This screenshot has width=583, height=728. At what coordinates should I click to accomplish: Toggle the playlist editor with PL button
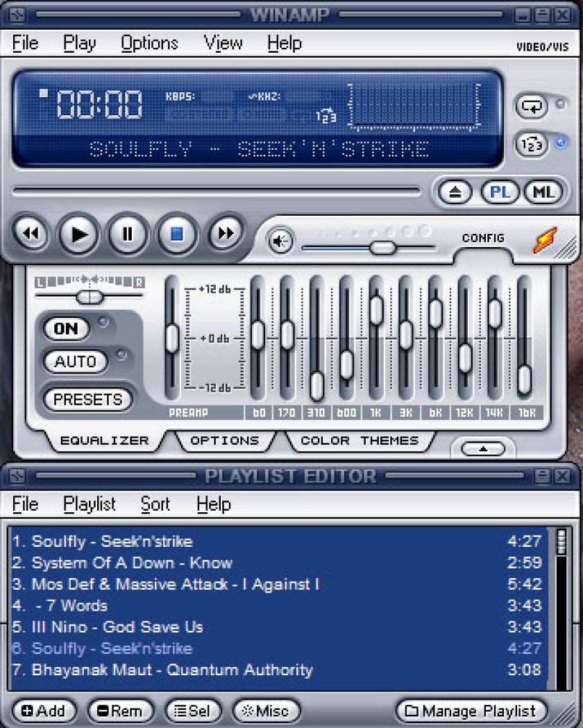coord(500,192)
